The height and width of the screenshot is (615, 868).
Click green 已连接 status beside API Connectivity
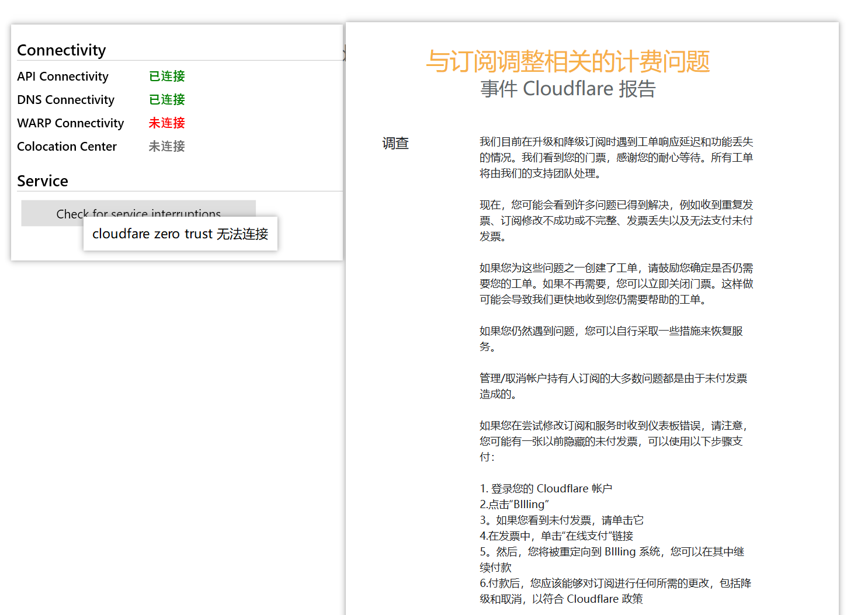point(167,77)
